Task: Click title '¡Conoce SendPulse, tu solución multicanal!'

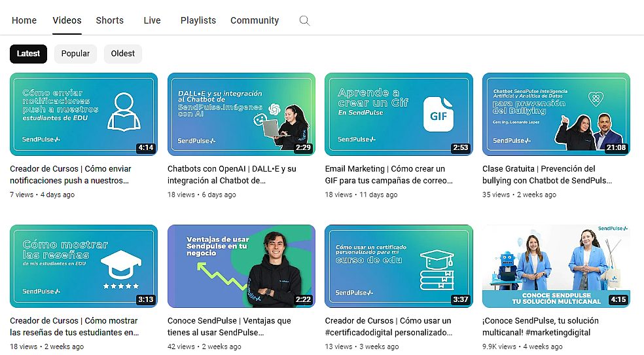Action: point(541,327)
